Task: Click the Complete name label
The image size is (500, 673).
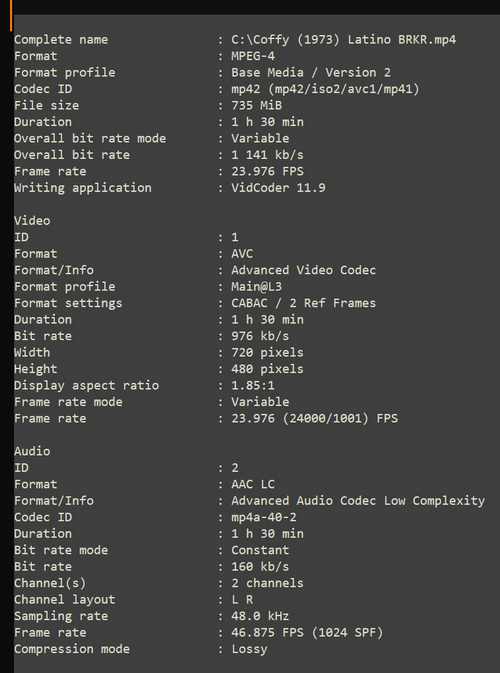Action: coord(61,40)
